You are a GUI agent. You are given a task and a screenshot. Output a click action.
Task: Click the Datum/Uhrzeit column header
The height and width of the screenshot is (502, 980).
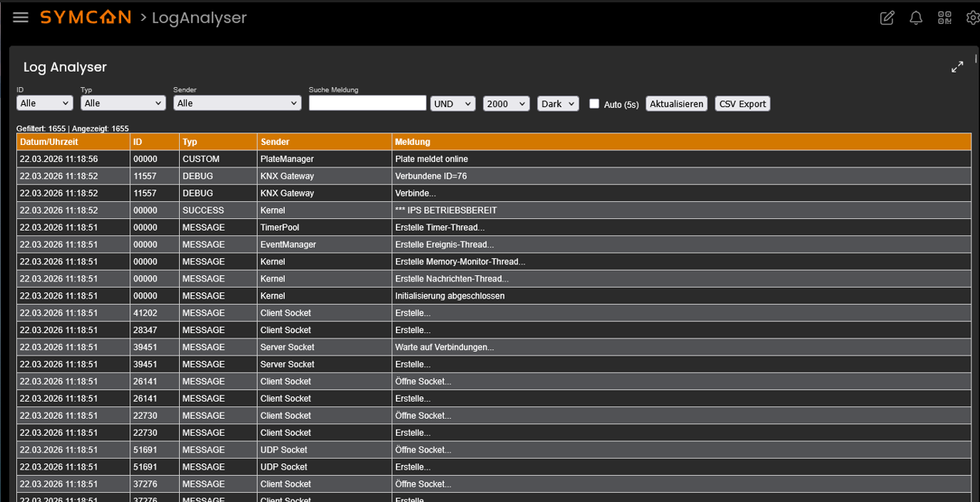(x=49, y=142)
